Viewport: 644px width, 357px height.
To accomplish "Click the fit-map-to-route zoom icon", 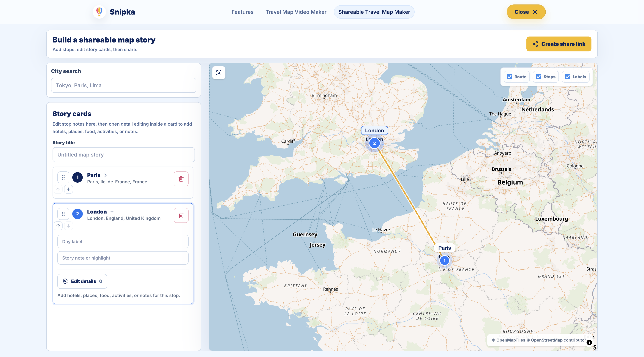I will 219,73.
